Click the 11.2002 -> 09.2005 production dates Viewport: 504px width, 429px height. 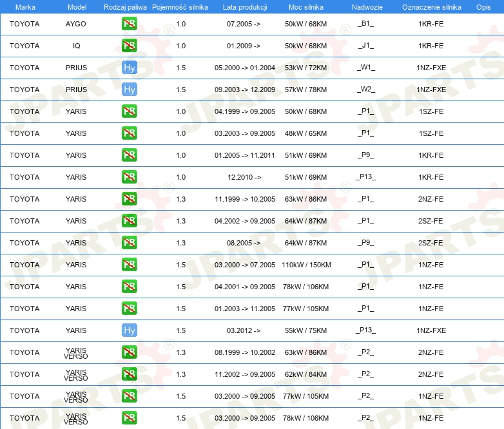point(245,374)
